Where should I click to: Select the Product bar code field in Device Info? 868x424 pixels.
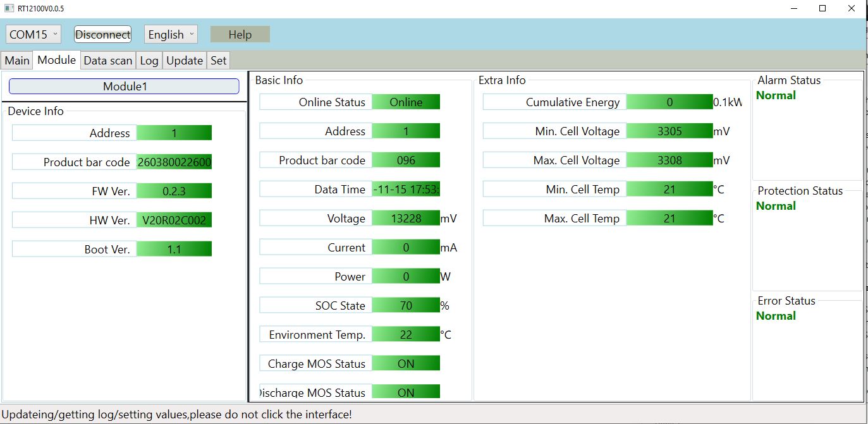pos(174,162)
